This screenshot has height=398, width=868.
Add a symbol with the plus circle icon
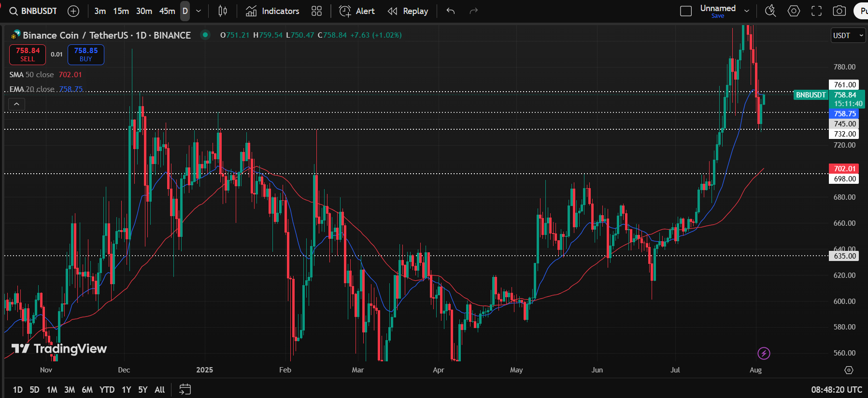(x=73, y=11)
